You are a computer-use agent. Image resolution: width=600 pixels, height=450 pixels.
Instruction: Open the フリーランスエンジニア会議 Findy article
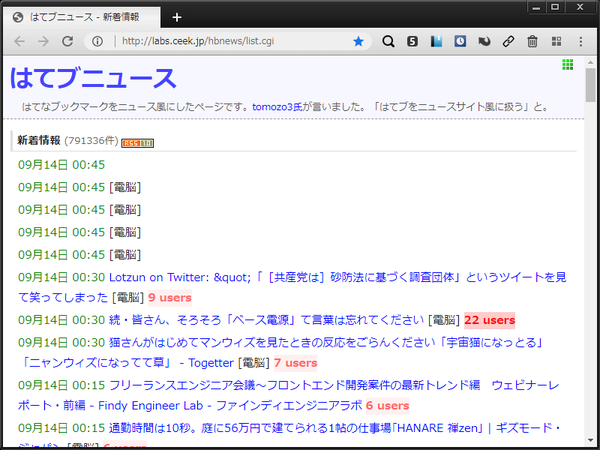[x=289, y=395]
